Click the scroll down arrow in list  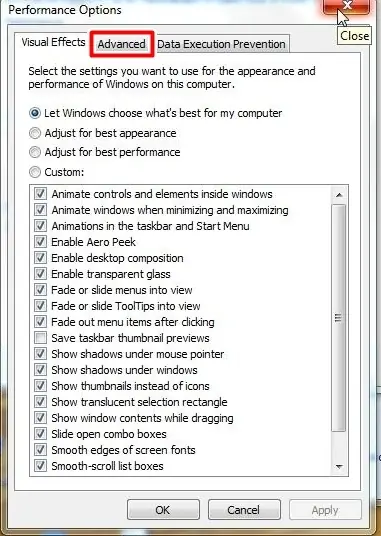coord(339,467)
